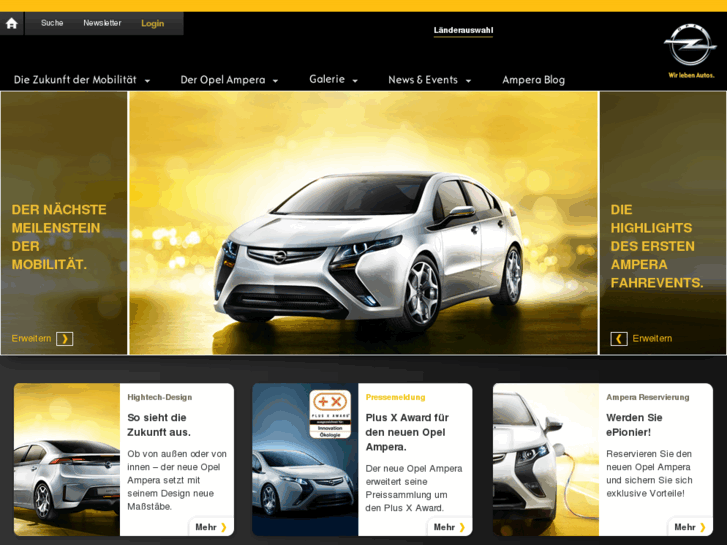Click left Erweitern text link
Screen dimensions: 727x545
click(31, 338)
